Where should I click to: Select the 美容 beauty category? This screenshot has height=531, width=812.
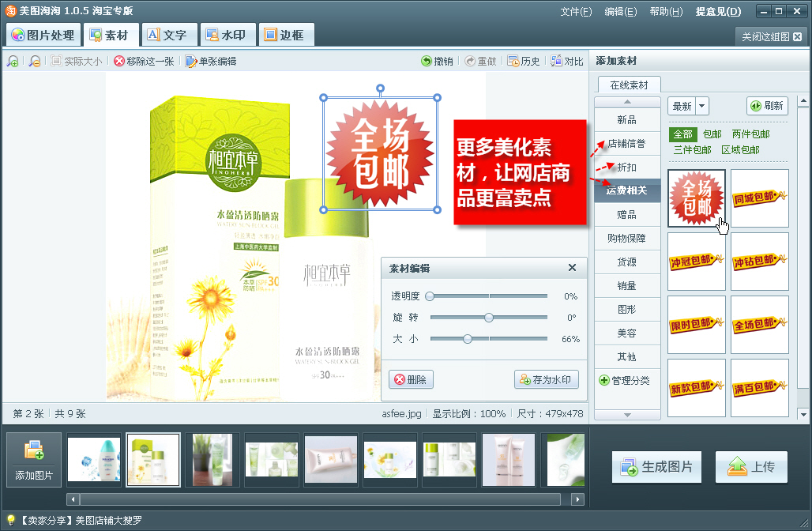coord(627,333)
